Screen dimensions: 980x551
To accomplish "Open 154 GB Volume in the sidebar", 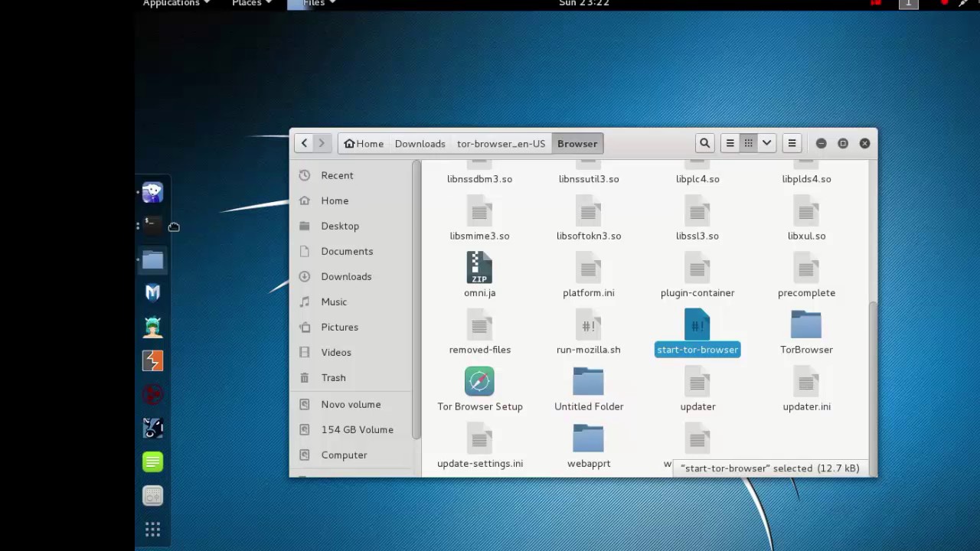I will click(x=351, y=429).
